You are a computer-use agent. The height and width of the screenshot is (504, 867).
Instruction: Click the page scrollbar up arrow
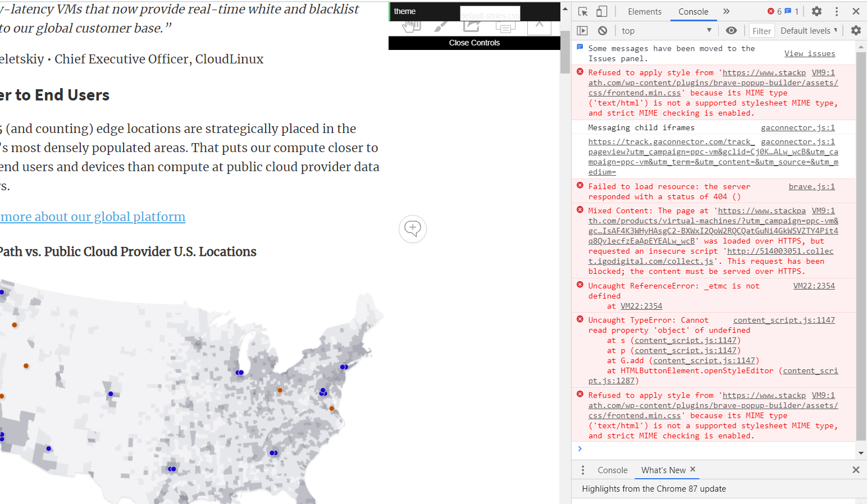[x=565, y=9]
